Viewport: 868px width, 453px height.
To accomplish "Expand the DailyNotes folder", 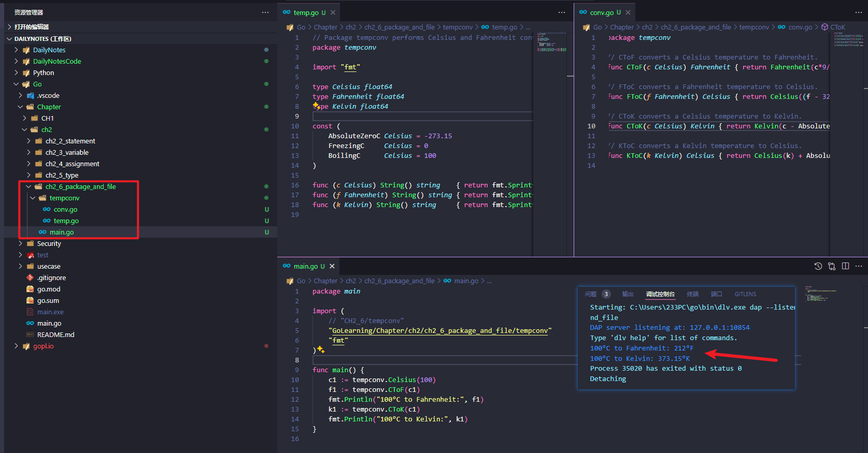I will point(16,50).
